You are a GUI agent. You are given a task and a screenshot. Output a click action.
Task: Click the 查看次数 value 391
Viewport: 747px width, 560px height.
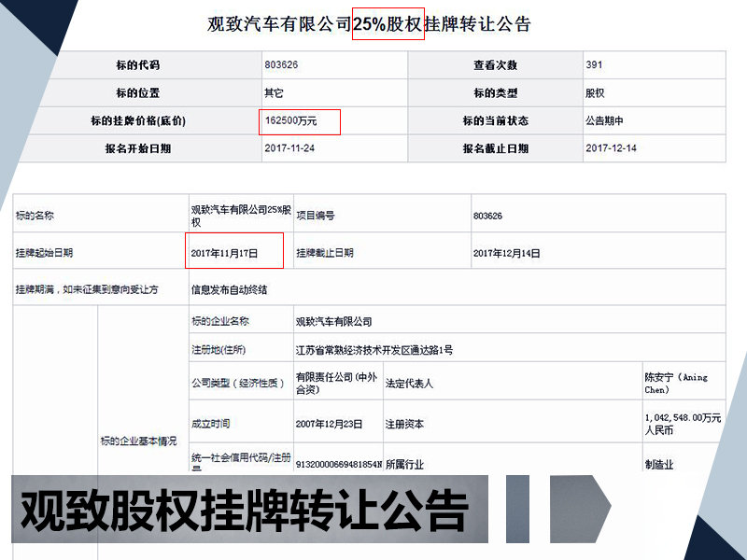click(594, 64)
